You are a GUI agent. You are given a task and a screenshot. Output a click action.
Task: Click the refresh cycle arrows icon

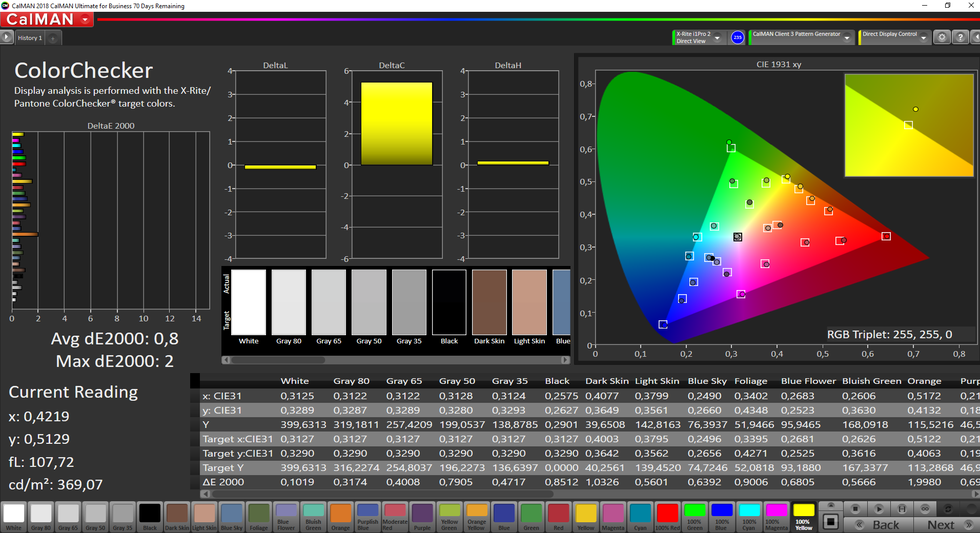(x=948, y=509)
